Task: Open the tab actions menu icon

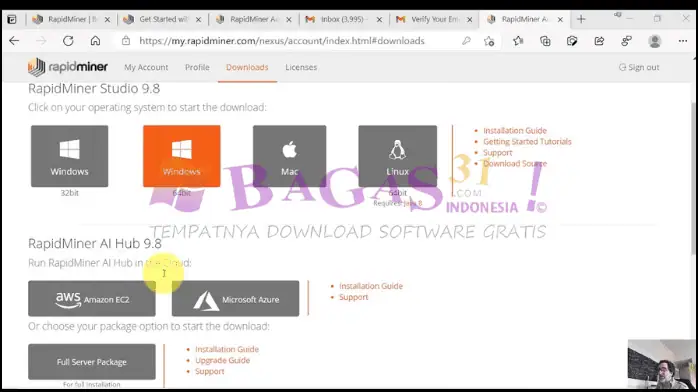Action: 12,19
